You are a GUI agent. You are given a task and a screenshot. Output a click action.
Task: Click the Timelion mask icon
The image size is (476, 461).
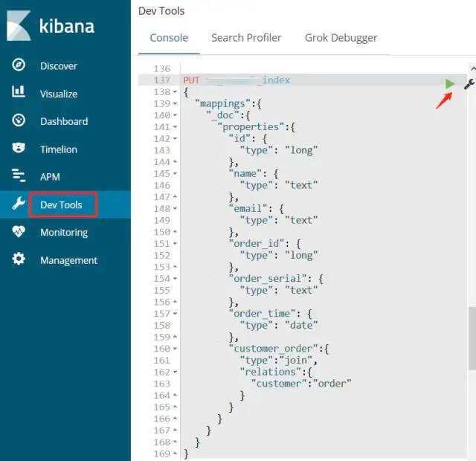coord(19,149)
